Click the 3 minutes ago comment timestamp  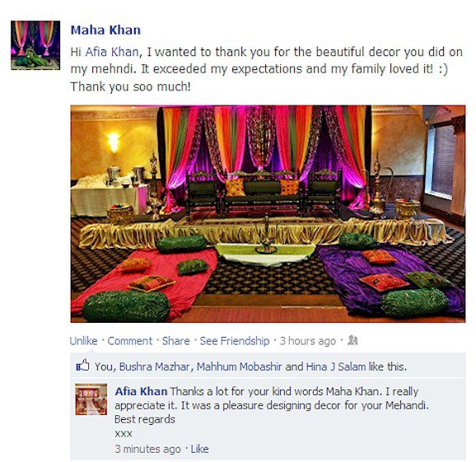pyautogui.click(x=148, y=449)
